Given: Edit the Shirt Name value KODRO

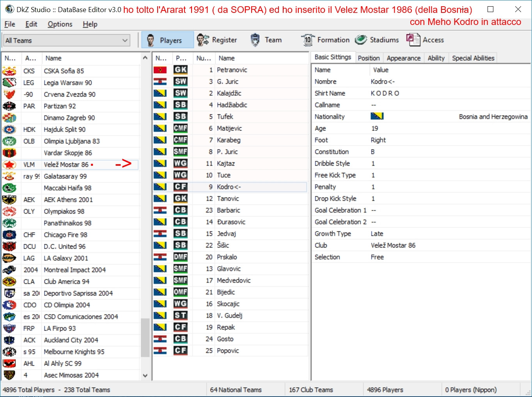Looking at the screenshot, I should pos(385,93).
